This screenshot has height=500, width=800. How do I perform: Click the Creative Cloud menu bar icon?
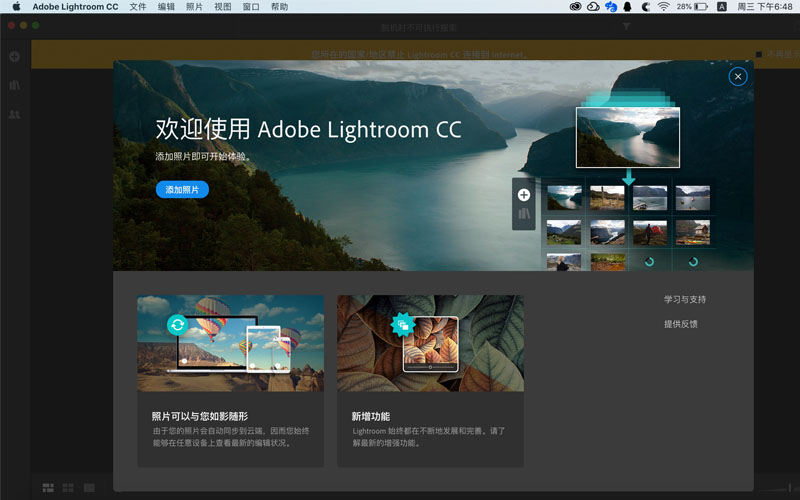point(576,7)
